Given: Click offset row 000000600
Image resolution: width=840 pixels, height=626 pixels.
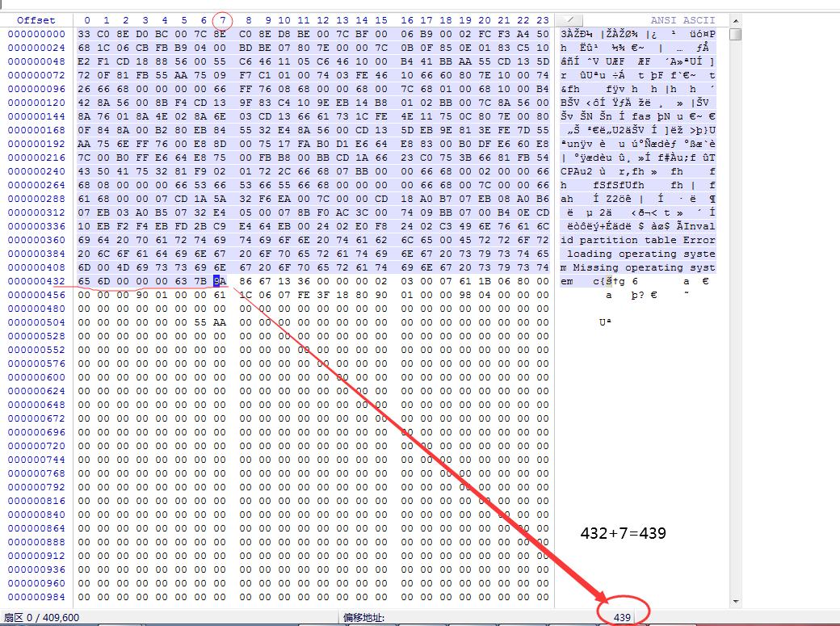Looking at the screenshot, I should (36, 377).
